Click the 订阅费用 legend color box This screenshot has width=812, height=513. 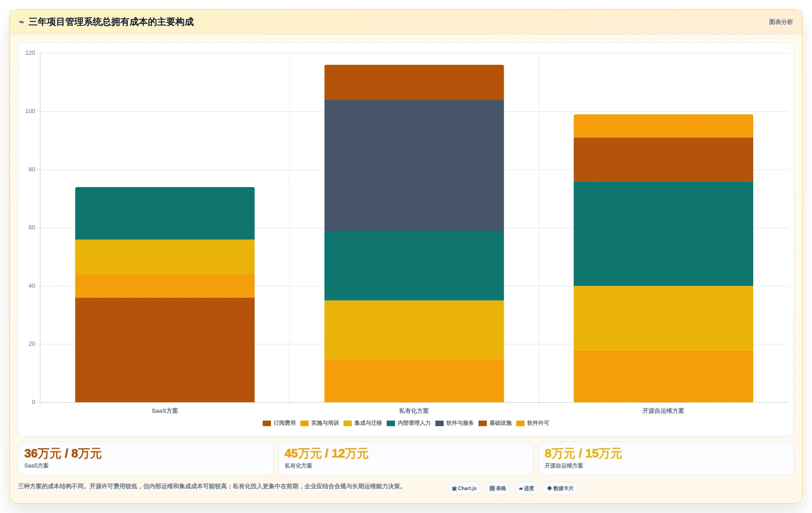[267, 423]
